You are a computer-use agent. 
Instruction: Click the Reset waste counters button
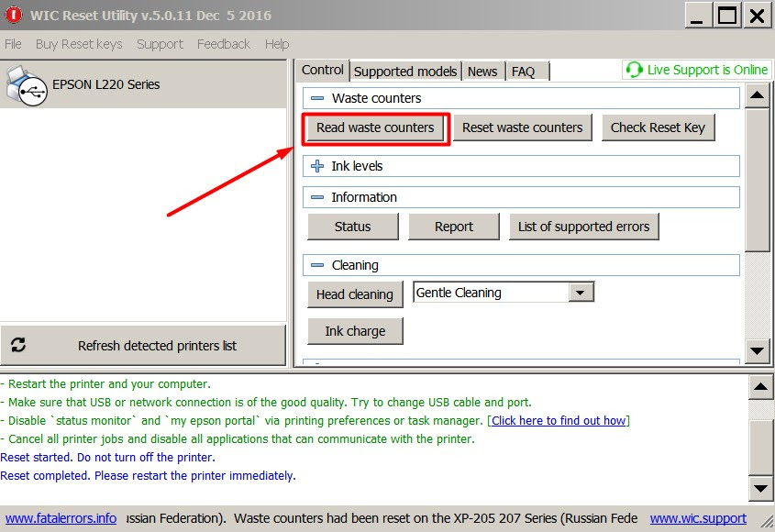pos(523,127)
